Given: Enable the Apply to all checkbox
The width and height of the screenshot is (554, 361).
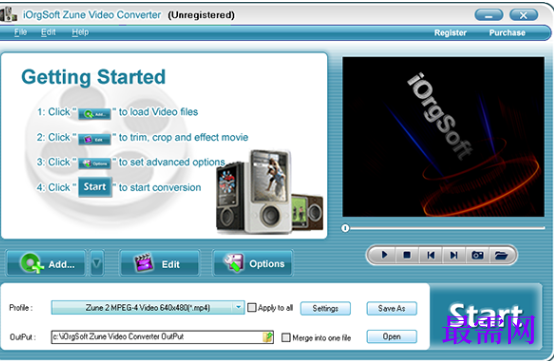Looking at the screenshot, I should pos(252,308).
